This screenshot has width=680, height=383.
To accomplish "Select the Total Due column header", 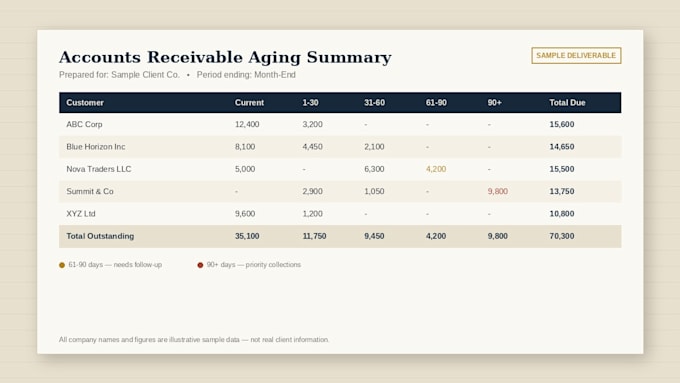I will [567, 103].
